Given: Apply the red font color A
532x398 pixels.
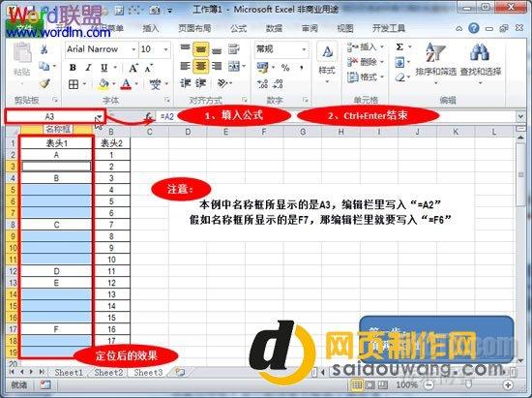Looking at the screenshot, I should [x=126, y=84].
